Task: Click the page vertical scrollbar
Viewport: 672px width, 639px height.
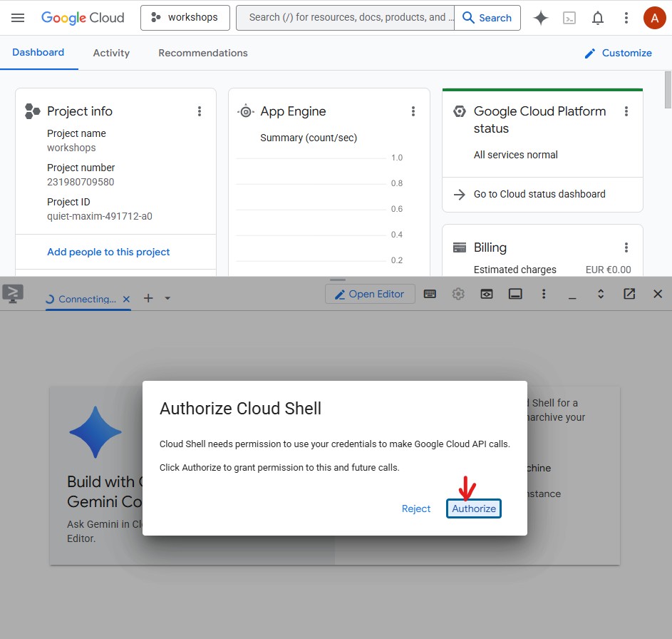Action: [668, 90]
